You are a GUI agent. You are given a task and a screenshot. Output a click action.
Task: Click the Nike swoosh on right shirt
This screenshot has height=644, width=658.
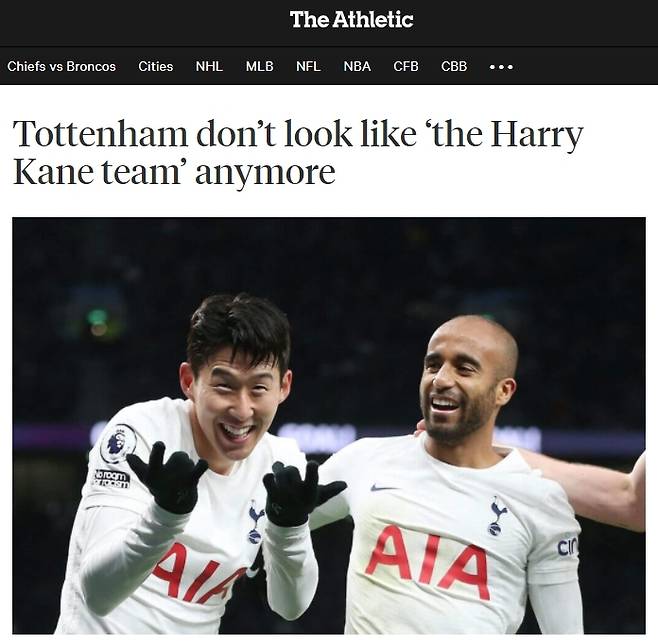(384, 488)
